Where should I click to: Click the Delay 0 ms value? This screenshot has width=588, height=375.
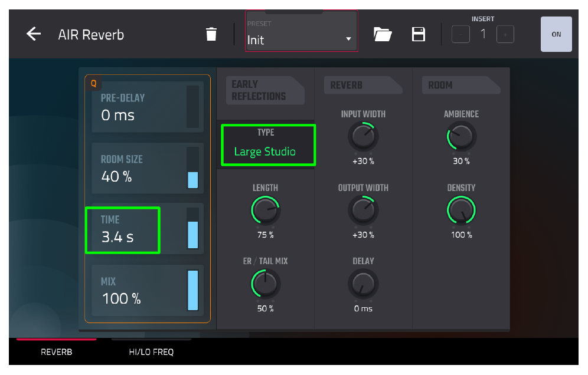coord(363,308)
